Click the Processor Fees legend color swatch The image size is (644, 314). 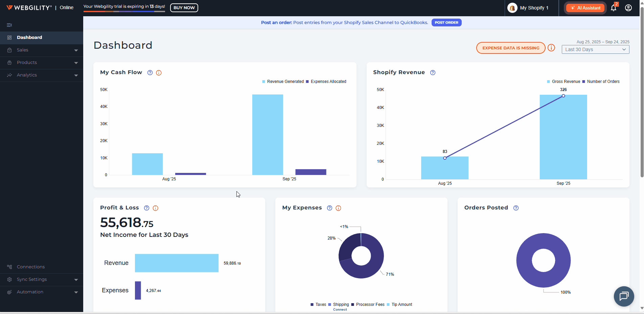[353, 305]
